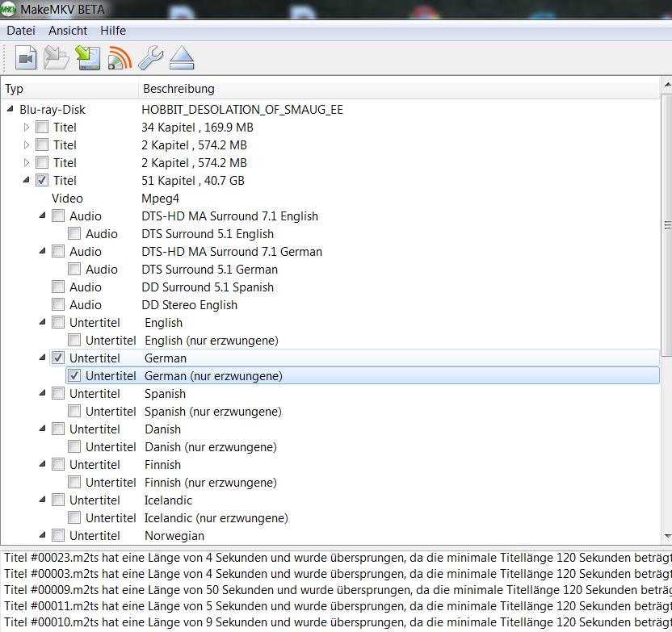Viewport: 672px width, 632px height.
Task: Enable DTS Surround 5.1 English audio
Action: (x=74, y=233)
